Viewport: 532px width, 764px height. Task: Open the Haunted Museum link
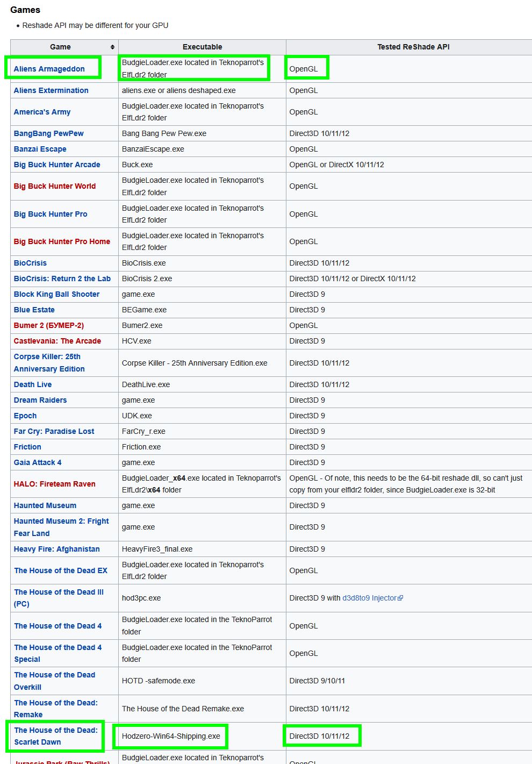(x=45, y=505)
